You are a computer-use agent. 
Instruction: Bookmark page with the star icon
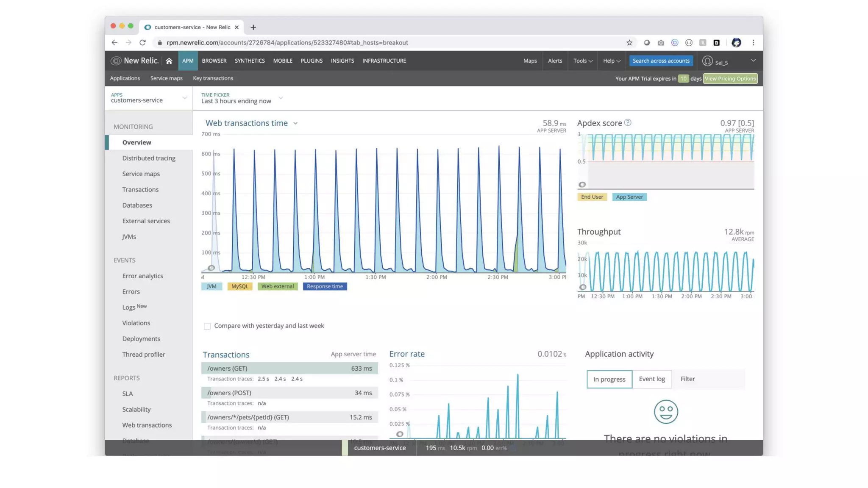(x=629, y=43)
